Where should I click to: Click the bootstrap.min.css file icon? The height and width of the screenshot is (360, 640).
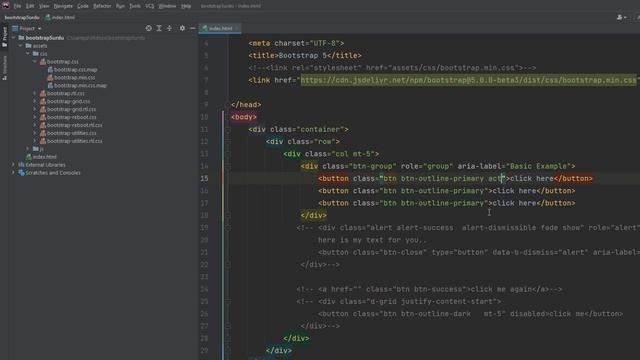pyautogui.click(x=50, y=78)
